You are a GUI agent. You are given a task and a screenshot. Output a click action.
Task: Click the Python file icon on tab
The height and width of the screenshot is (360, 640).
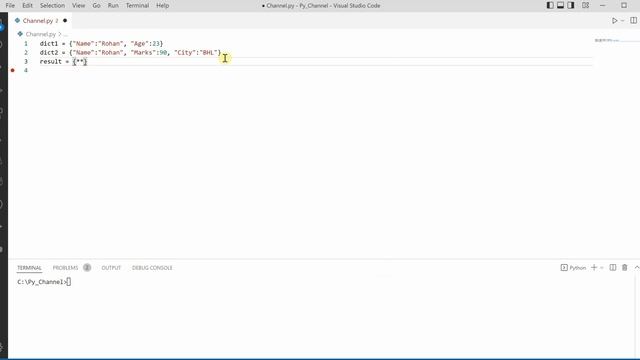17,20
